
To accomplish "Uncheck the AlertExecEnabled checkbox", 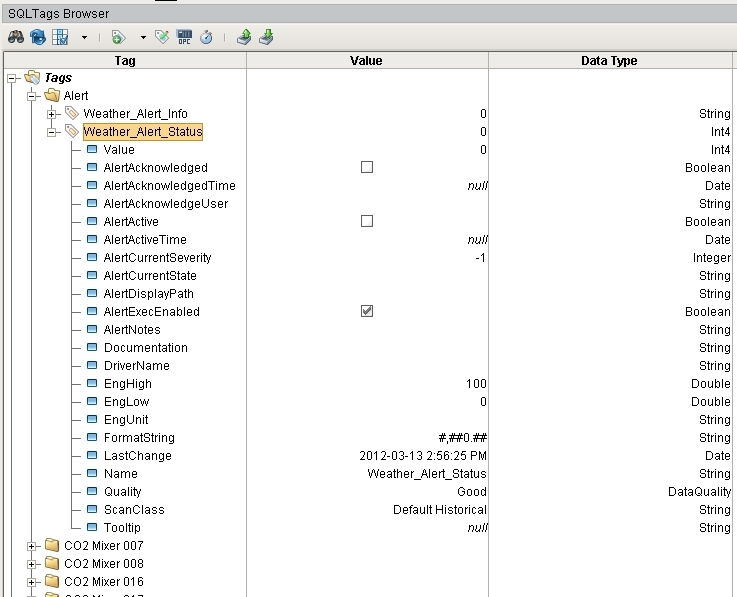I will click(367, 311).
